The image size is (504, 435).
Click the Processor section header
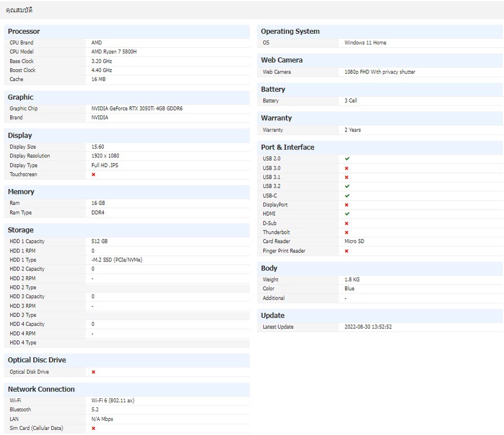click(x=24, y=32)
